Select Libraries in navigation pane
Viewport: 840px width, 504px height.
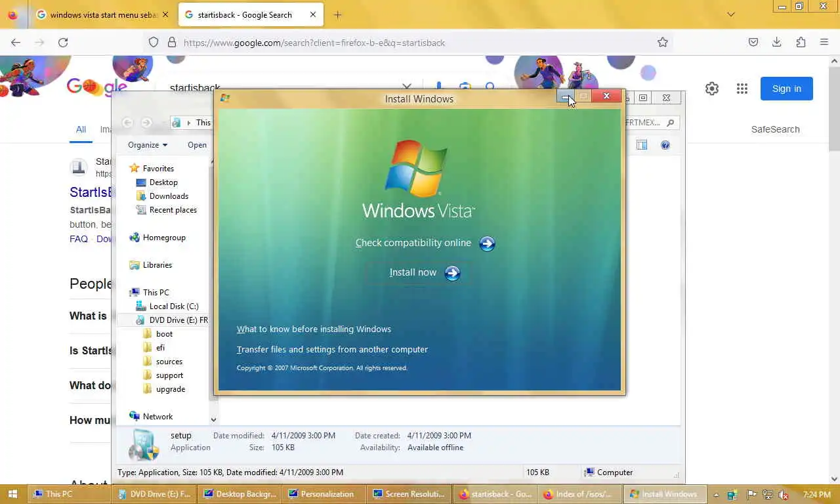(x=157, y=265)
